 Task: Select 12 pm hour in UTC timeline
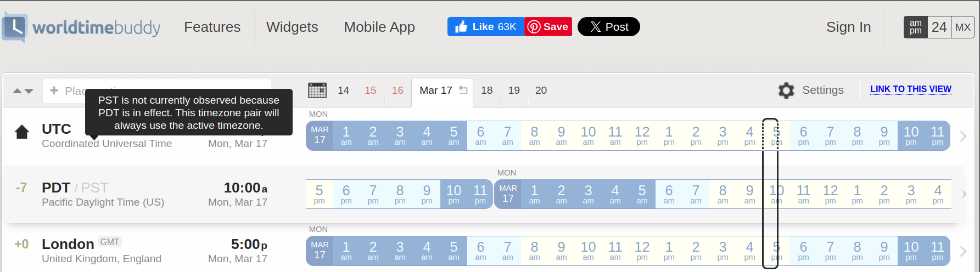pos(642,135)
